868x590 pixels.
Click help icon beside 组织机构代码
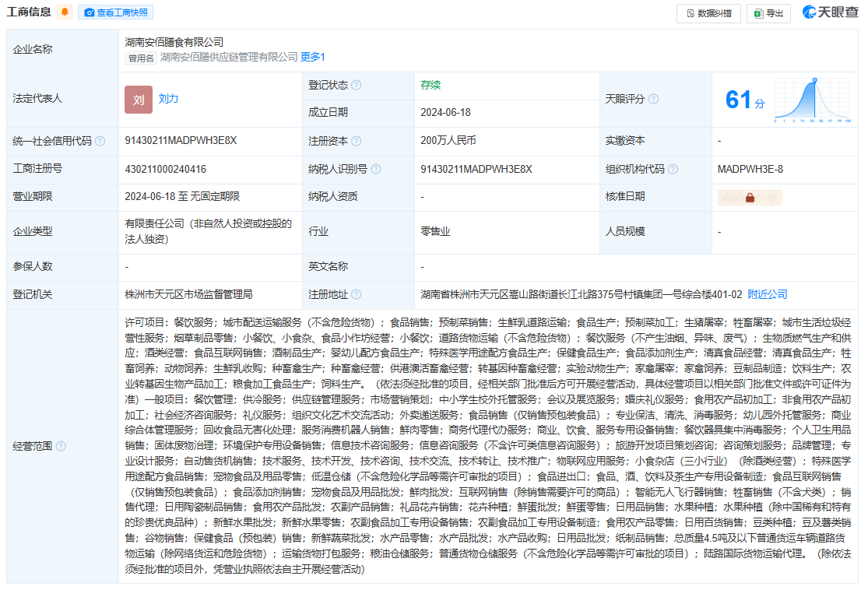point(673,170)
